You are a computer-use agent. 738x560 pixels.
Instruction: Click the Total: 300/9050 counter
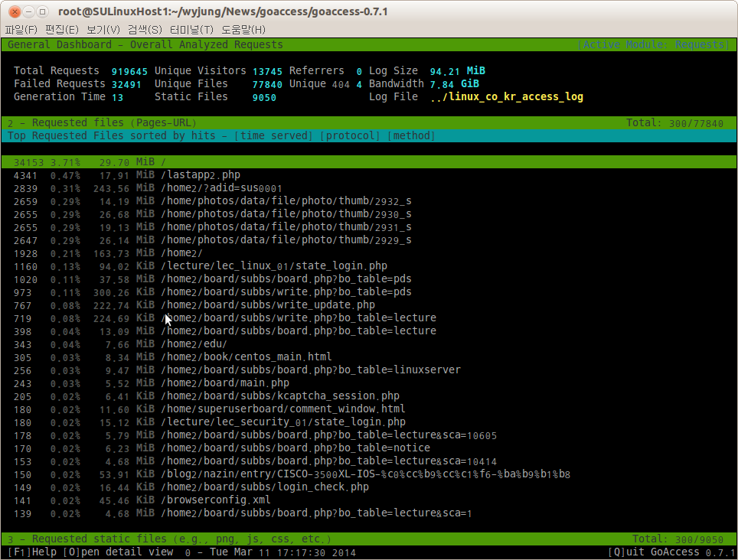(678, 539)
